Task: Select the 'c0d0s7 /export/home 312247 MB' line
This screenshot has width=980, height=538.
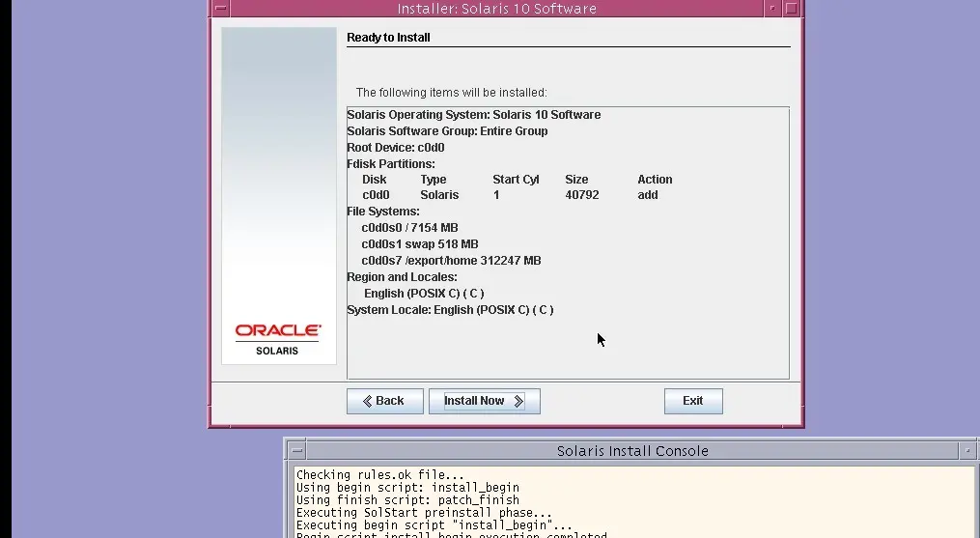Action: 451,260
